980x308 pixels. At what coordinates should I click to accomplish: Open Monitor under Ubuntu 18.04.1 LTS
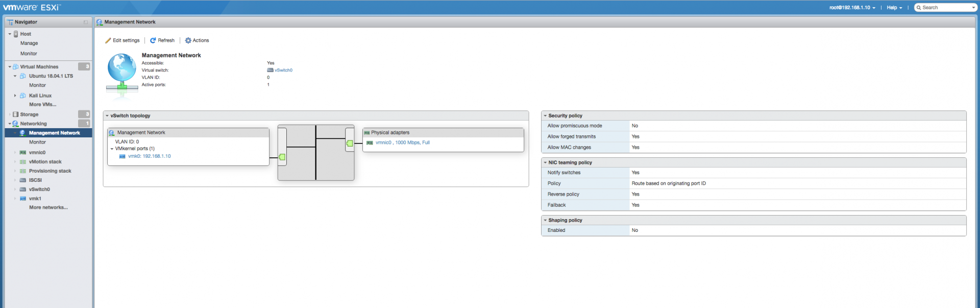click(37, 85)
